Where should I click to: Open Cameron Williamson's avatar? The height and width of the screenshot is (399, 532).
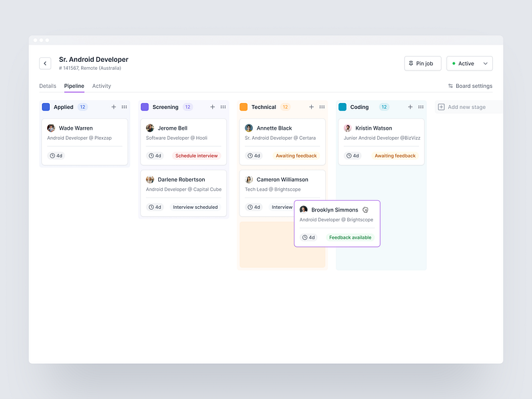click(249, 180)
